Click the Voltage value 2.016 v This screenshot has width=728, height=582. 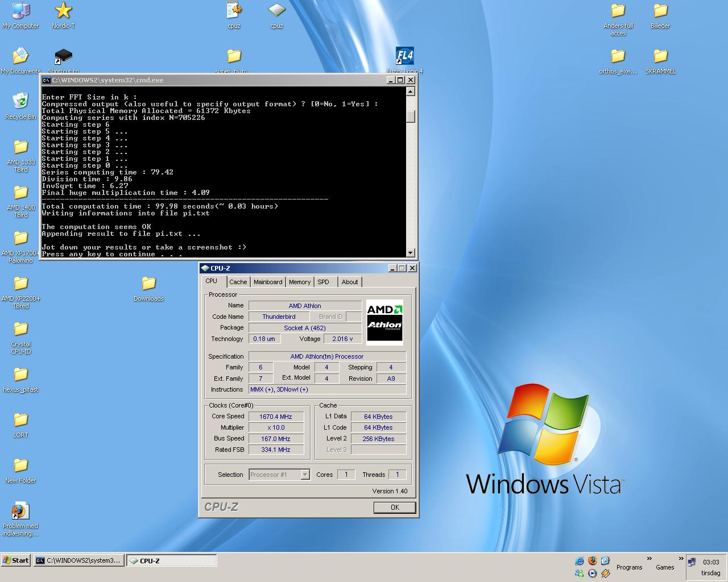point(342,339)
